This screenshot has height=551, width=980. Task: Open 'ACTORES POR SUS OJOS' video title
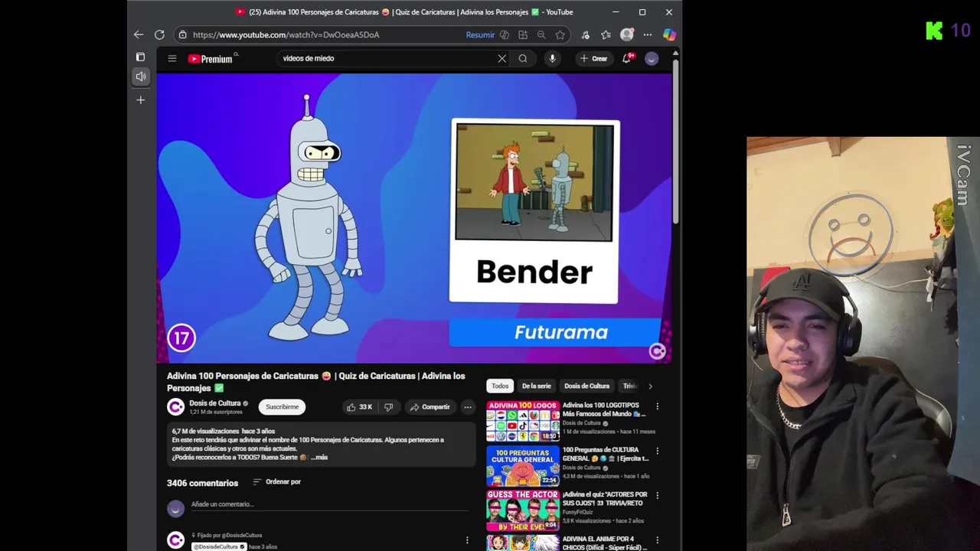pos(605,499)
